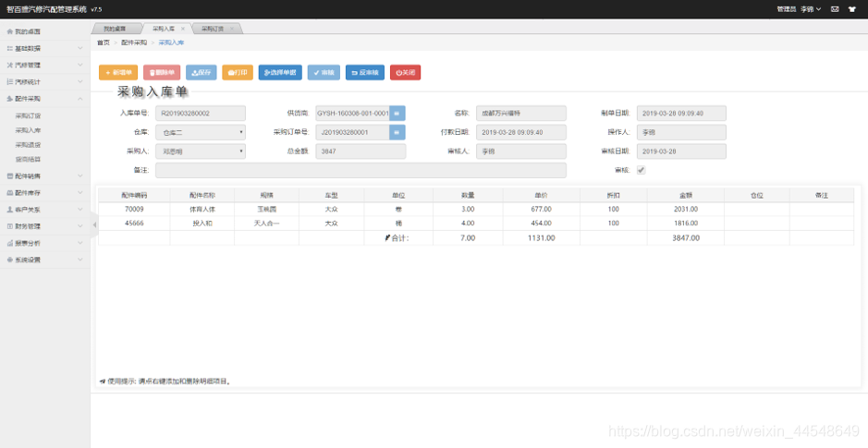
Task: Click the amount cell 1816.00
Action: [685, 224]
